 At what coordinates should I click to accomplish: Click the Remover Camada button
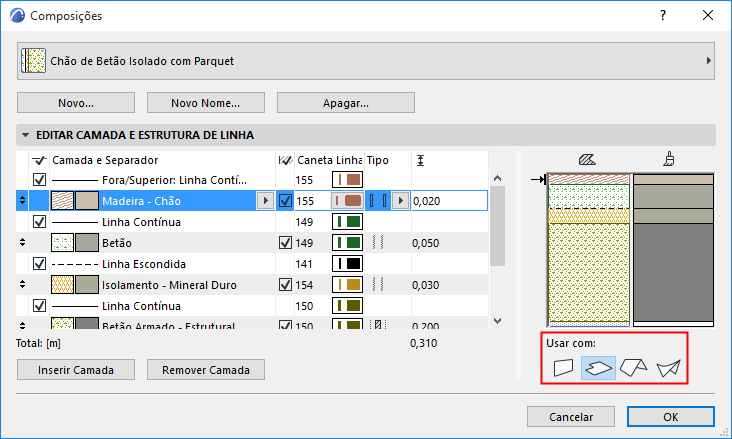(x=206, y=370)
